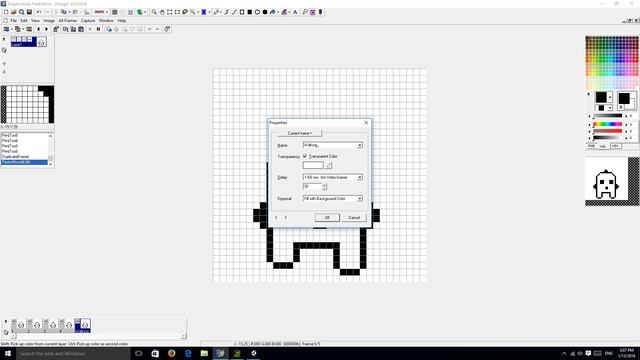
Task: Click the transparent color white swatch field
Action: pyautogui.click(x=313, y=165)
